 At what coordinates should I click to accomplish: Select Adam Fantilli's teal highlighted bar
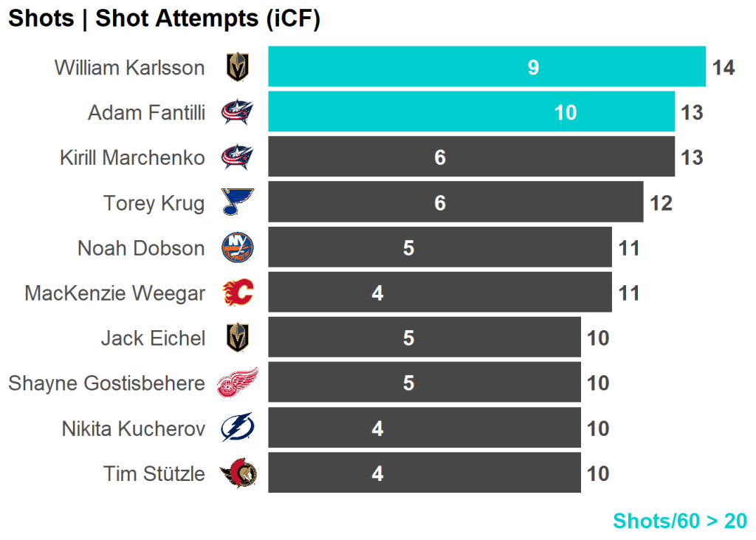[x=471, y=112]
